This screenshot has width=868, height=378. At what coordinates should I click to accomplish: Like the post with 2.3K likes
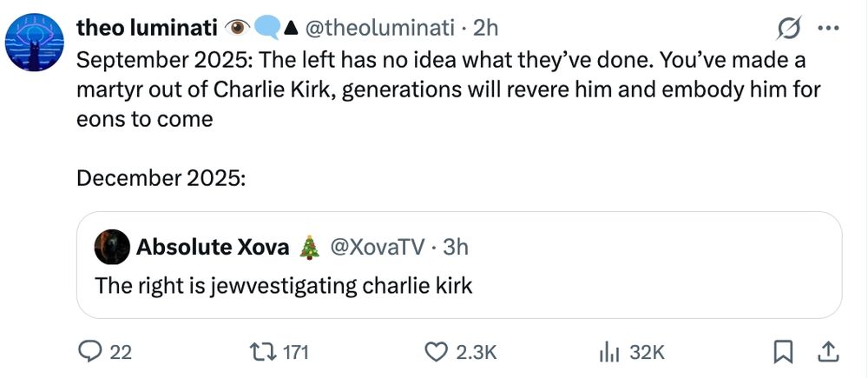(x=436, y=352)
